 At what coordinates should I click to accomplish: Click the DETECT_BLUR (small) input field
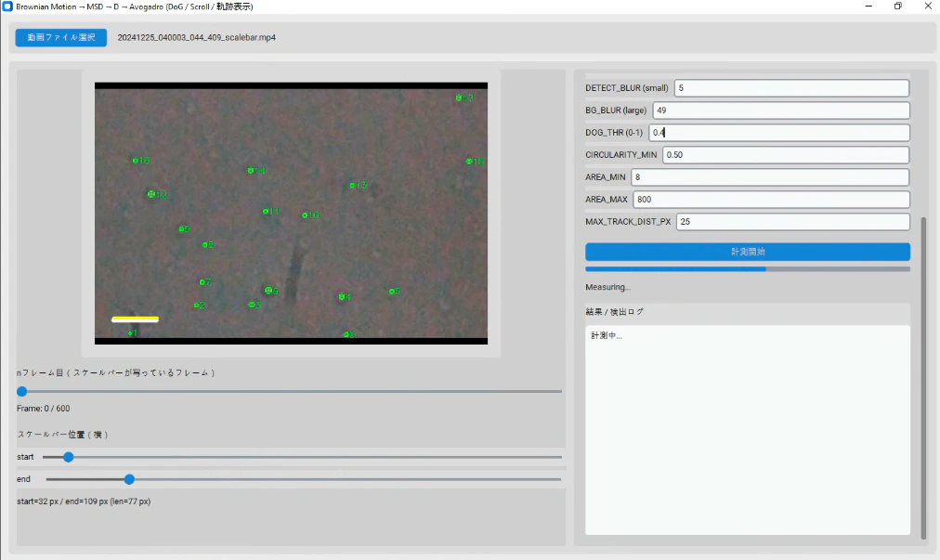791,88
